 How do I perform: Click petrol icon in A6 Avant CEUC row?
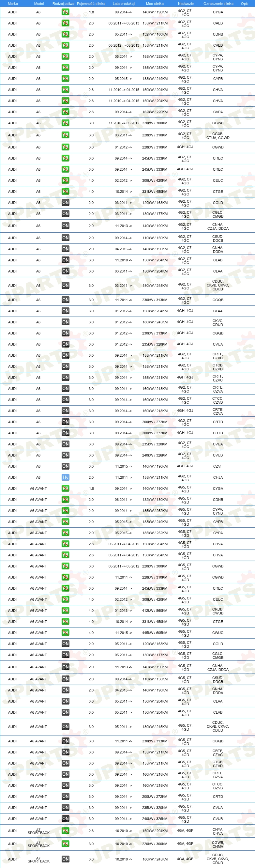65,599
